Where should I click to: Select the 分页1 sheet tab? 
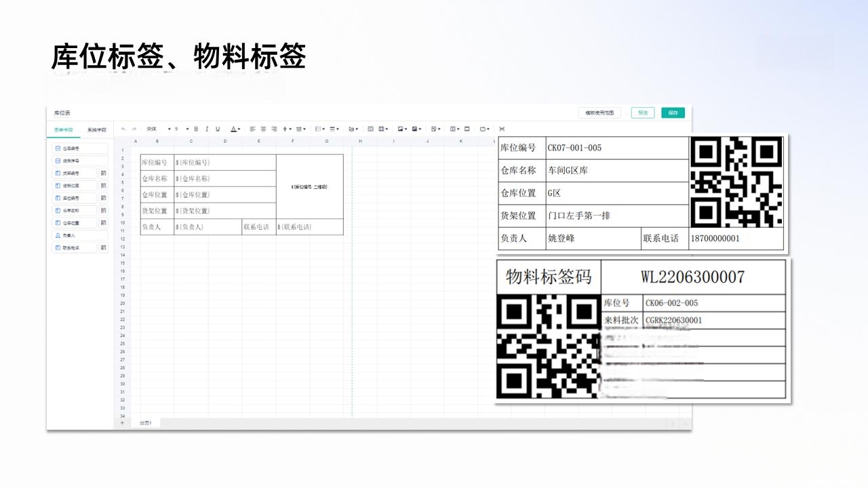click(x=146, y=423)
